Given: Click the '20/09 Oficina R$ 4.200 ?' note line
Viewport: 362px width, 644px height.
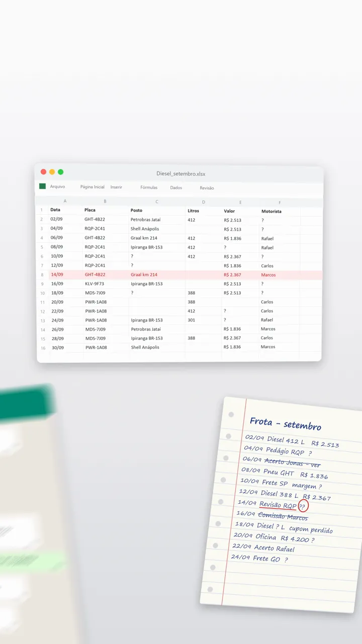Looking at the screenshot, I should 274,538.
